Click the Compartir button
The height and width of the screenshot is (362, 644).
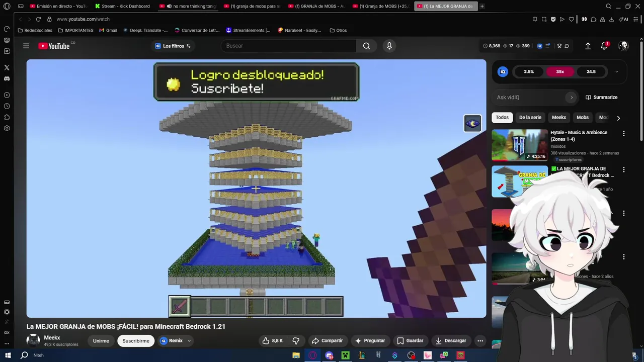click(327, 340)
